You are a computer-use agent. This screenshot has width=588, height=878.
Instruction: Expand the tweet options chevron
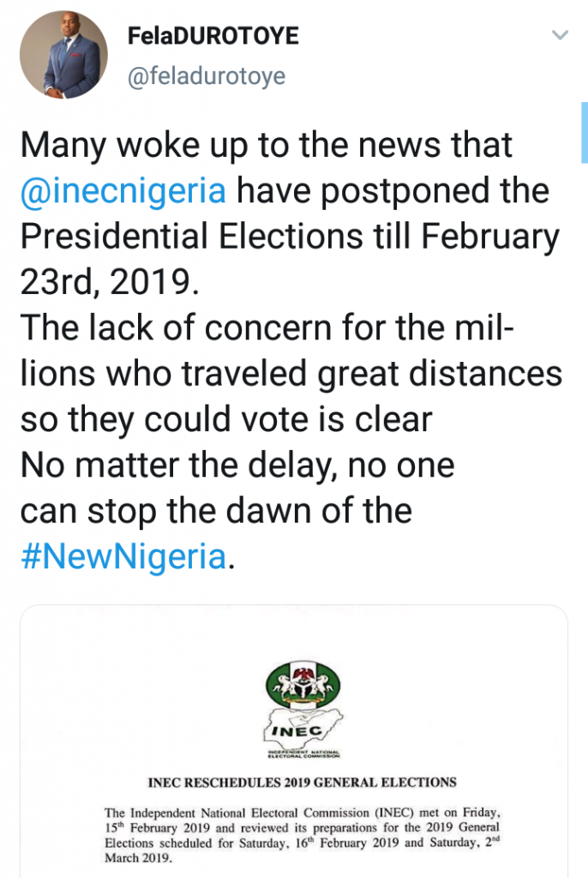(560, 36)
